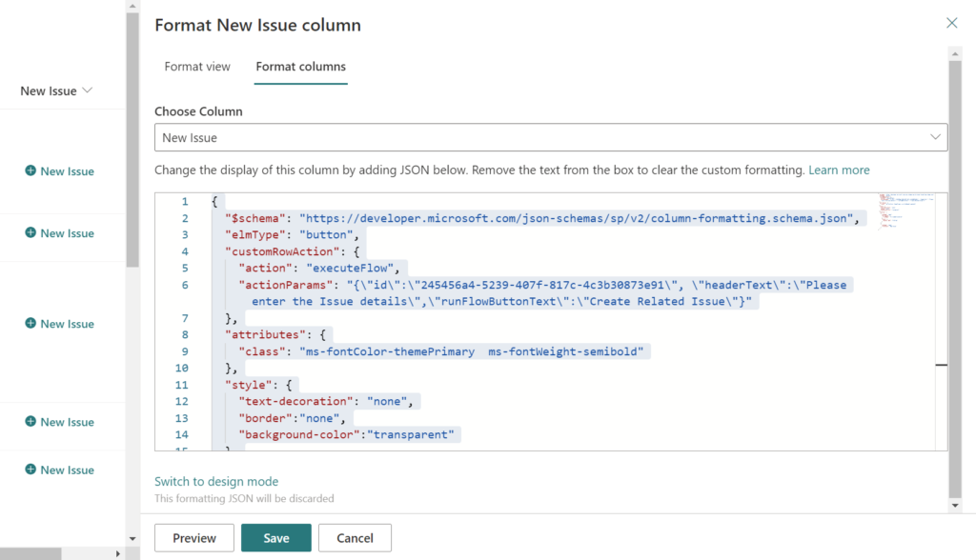Screen dimensions: 976x560
Task: Click the list's horizontal scrollbar right arrow
Action: pyautogui.click(x=118, y=553)
